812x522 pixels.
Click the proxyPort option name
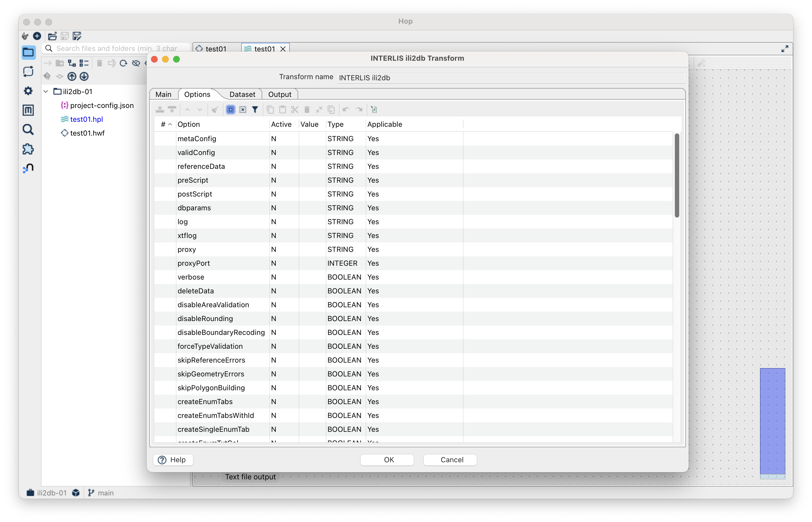[x=193, y=263]
